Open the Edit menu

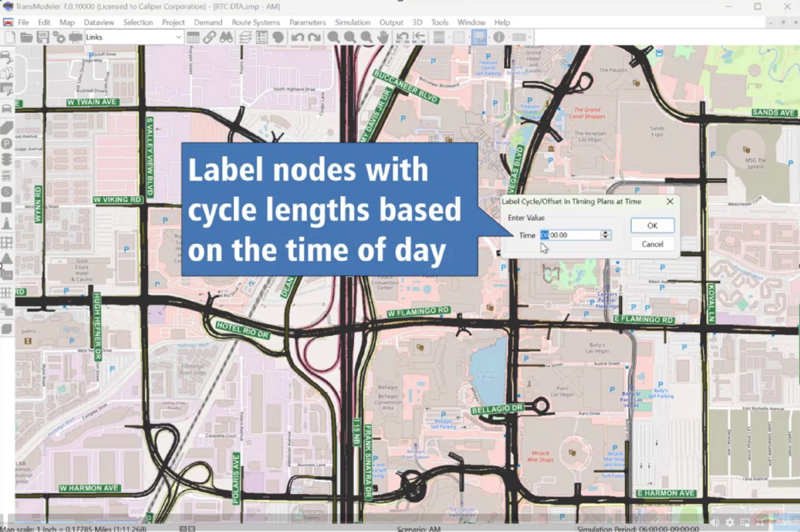(44, 22)
